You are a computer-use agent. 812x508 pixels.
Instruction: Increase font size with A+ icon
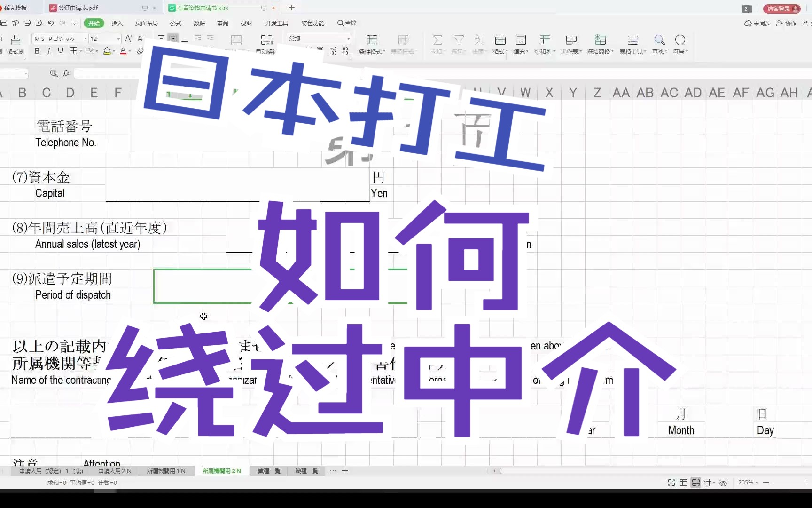point(128,39)
